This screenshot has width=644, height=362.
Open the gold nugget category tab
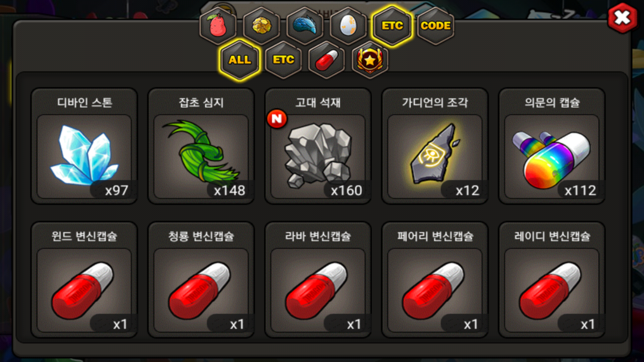262,26
